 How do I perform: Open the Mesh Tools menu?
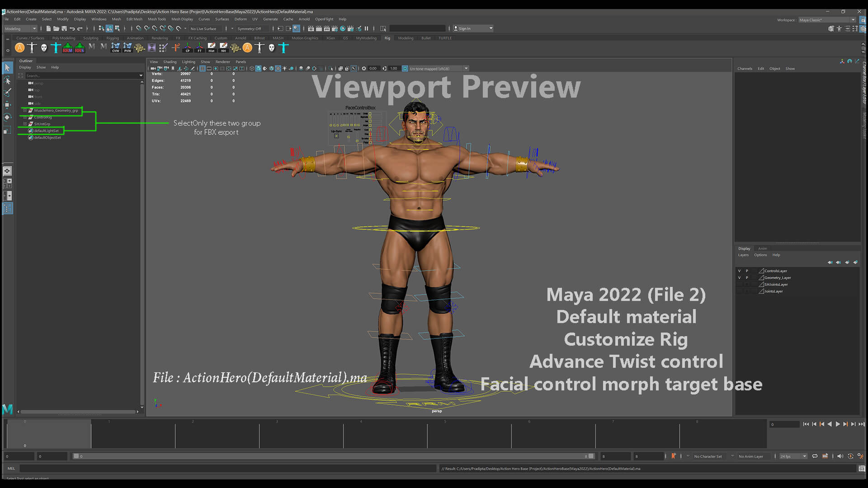coord(156,19)
